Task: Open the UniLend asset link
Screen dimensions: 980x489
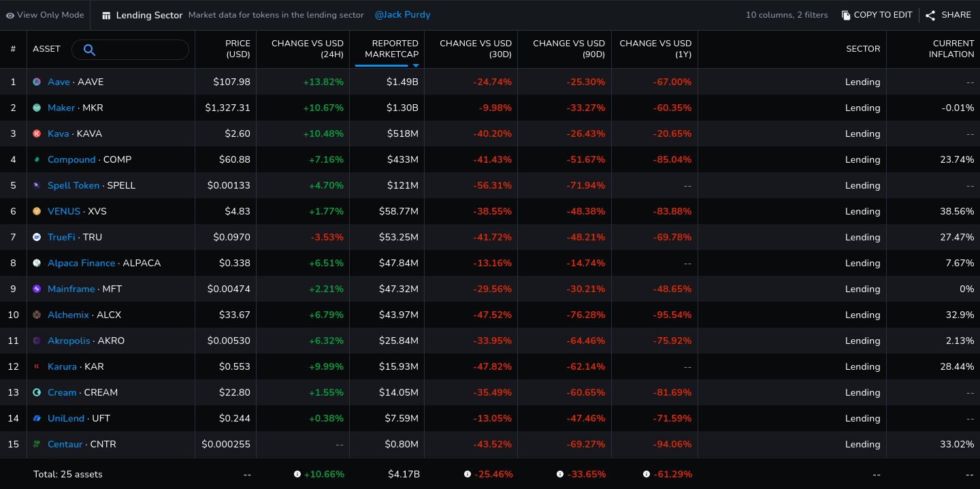Action: coord(66,418)
